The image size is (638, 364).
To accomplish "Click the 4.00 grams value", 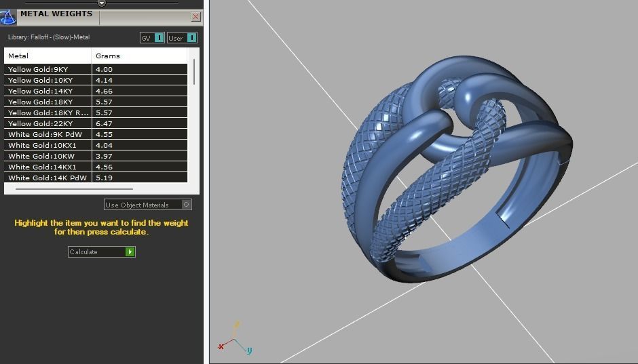I will coord(104,69).
